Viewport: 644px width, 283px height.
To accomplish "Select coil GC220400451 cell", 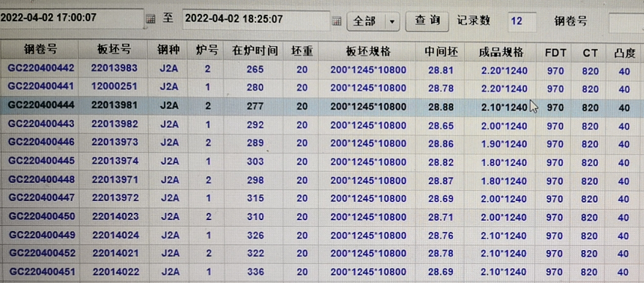I will coord(42,271).
